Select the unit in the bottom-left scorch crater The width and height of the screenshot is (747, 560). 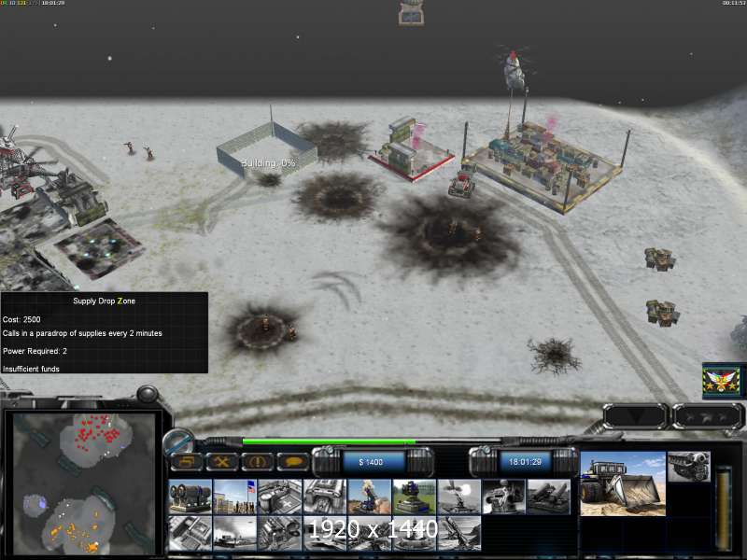pos(266,326)
